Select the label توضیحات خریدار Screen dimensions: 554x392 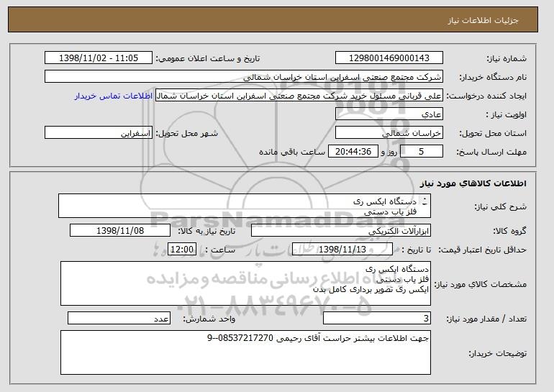pos(497,353)
